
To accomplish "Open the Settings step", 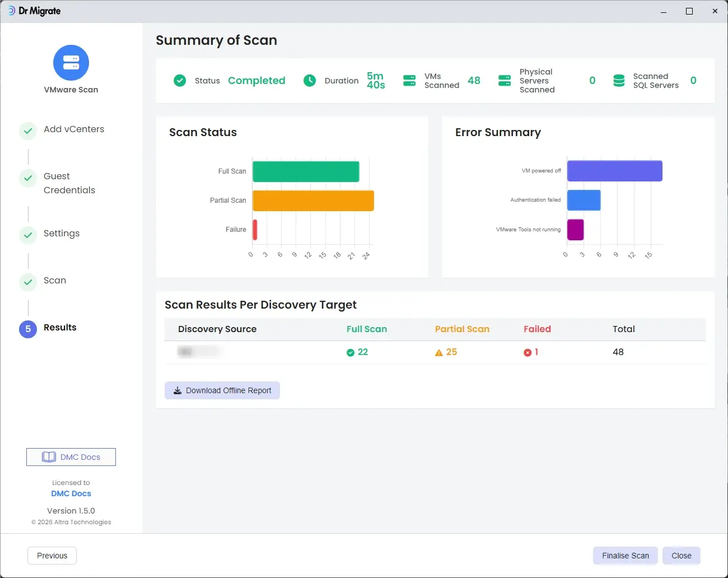I will [x=62, y=234].
